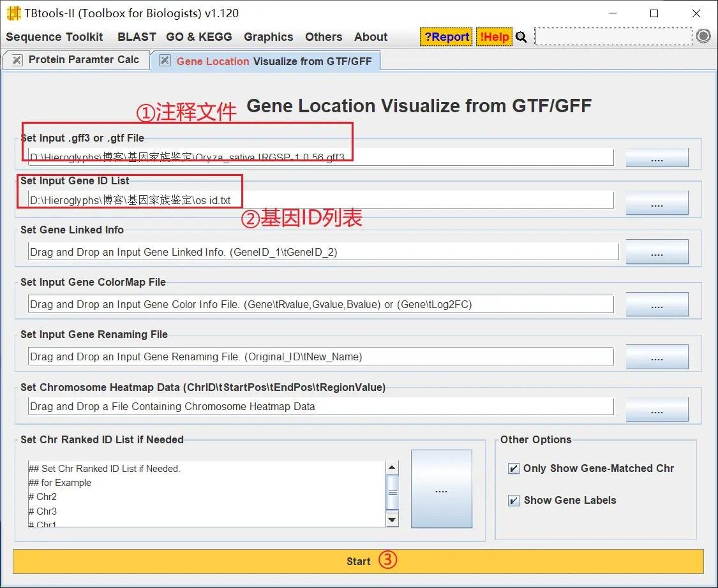Focus the Input Gene ID List path field
This screenshot has width=718, height=588.
(320, 200)
